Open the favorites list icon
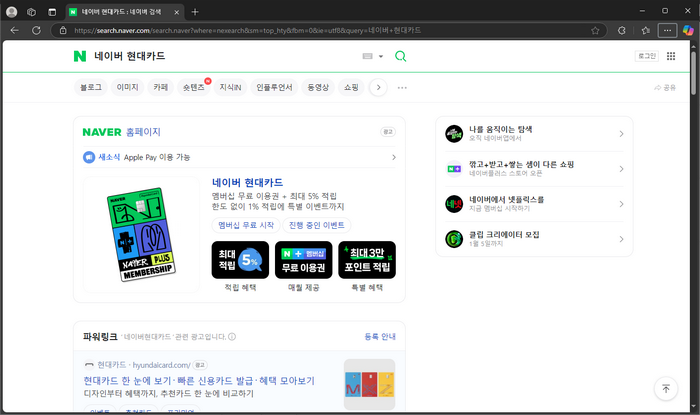The width and height of the screenshot is (700, 415). coord(646,30)
